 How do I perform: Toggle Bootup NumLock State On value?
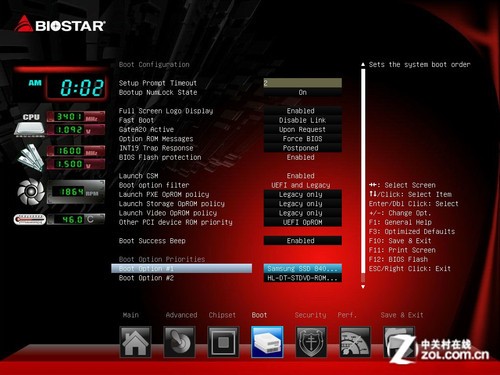tap(303, 92)
